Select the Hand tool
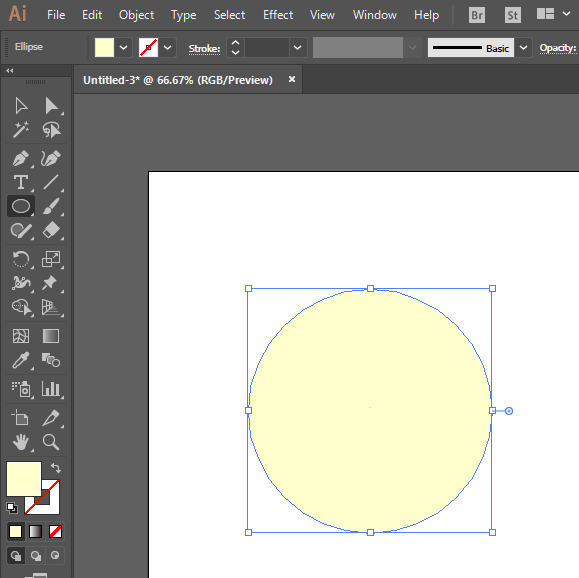 pos(21,442)
